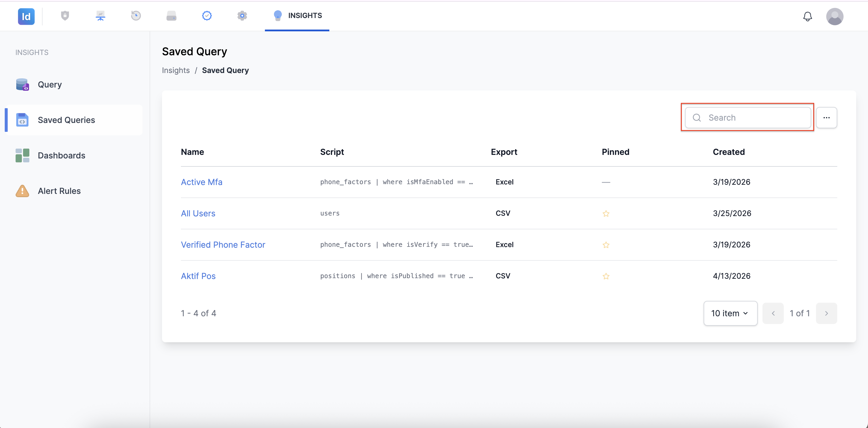Click the Dashboards grid icon
The width and height of the screenshot is (868, 428).
pyautogui.click(x=22, y=155)
